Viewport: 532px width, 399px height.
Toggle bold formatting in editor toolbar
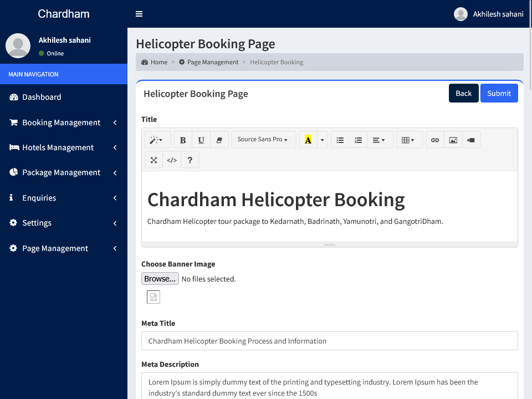pyautogui.click(x=183, y=140)
